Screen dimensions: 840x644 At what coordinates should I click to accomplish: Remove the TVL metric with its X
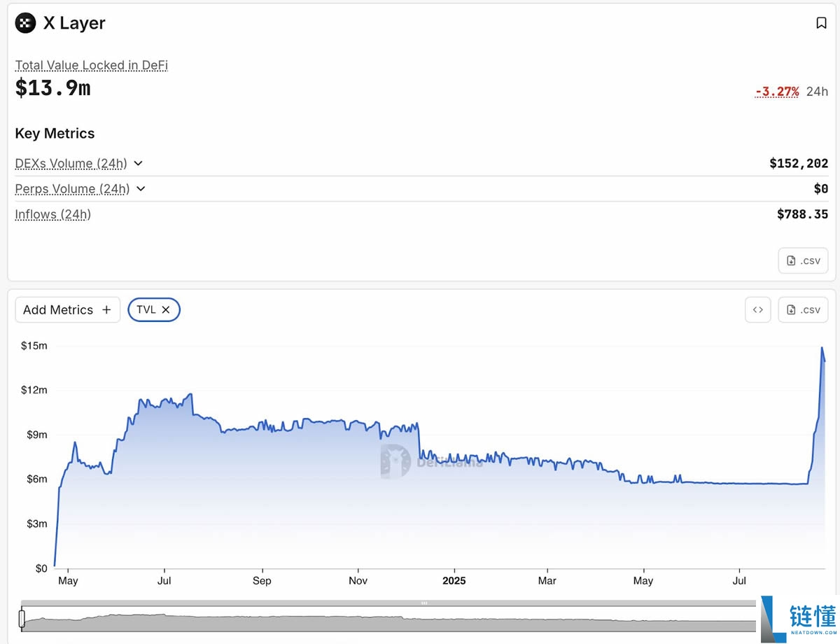point(166,309)
